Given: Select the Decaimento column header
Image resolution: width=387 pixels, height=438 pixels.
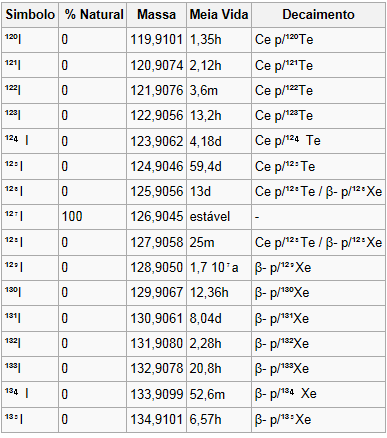Looking at the screenshot, I should 318,15.
